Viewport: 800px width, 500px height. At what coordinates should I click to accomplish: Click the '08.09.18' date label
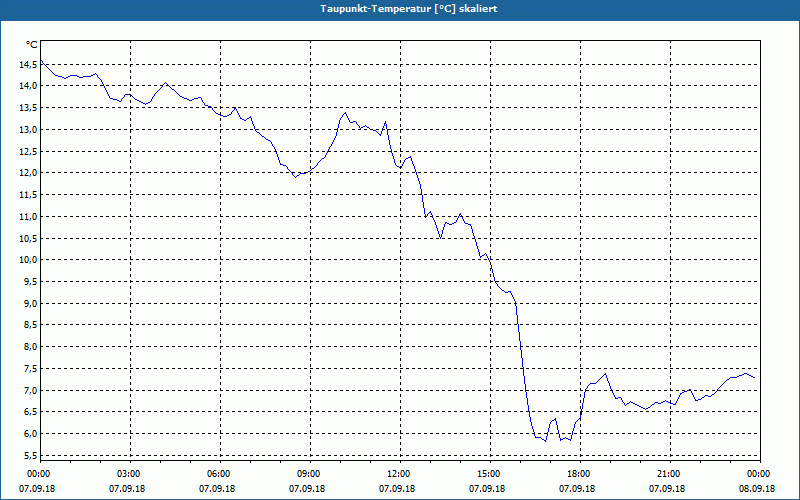click(757, 489)
